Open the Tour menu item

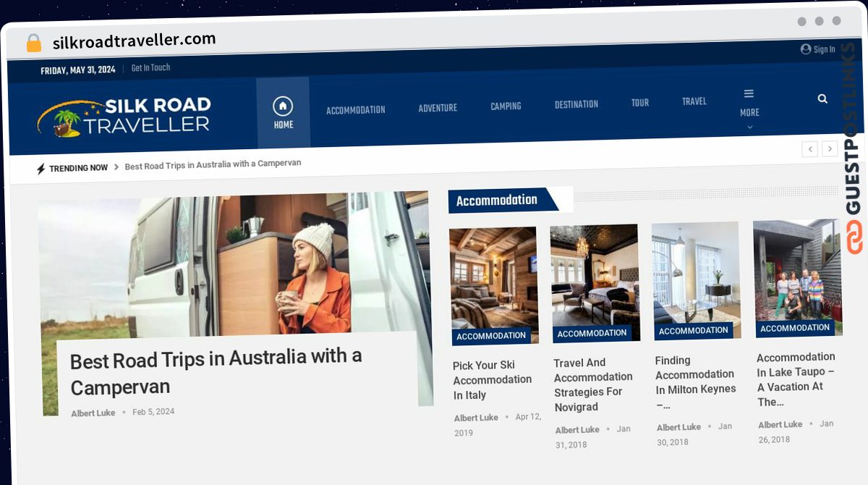click(640, 103)
